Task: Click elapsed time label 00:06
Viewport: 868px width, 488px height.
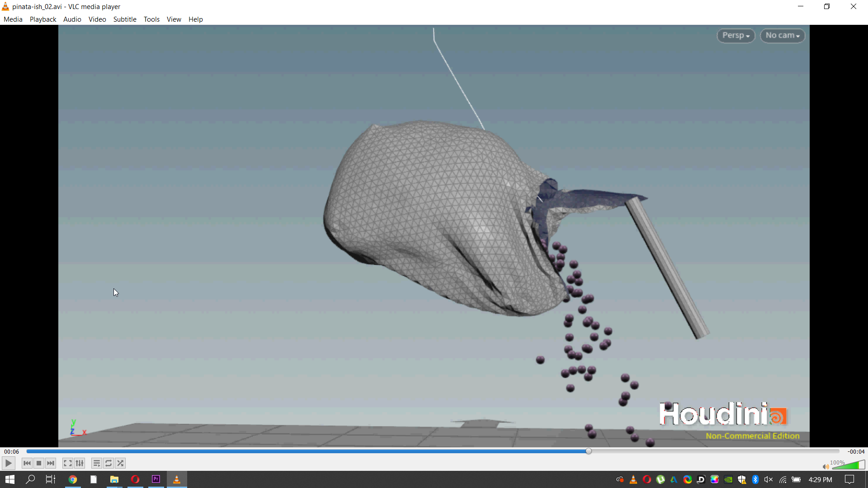Action: 12,451
